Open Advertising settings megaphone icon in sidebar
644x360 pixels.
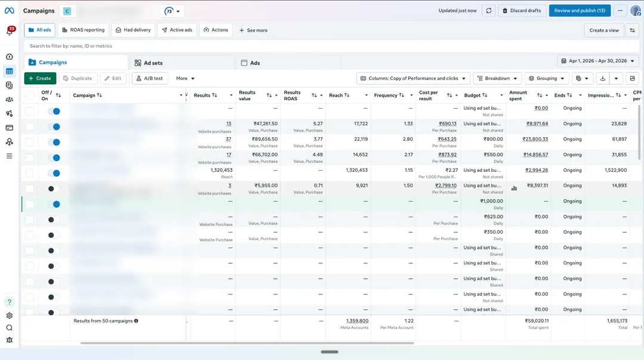[9, 113]
